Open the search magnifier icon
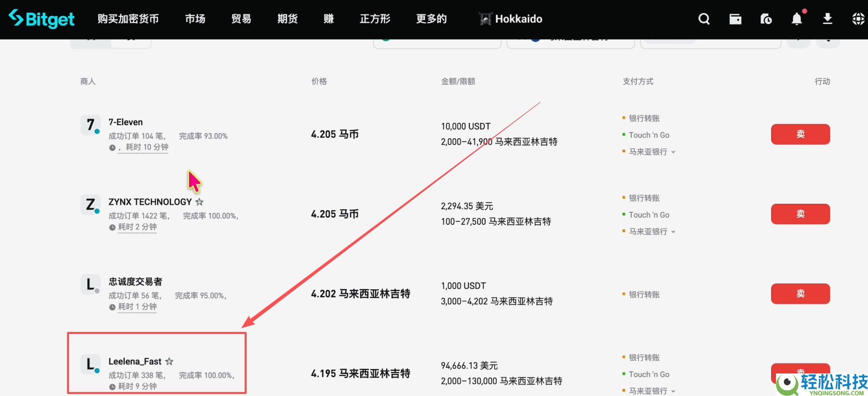 704,19
